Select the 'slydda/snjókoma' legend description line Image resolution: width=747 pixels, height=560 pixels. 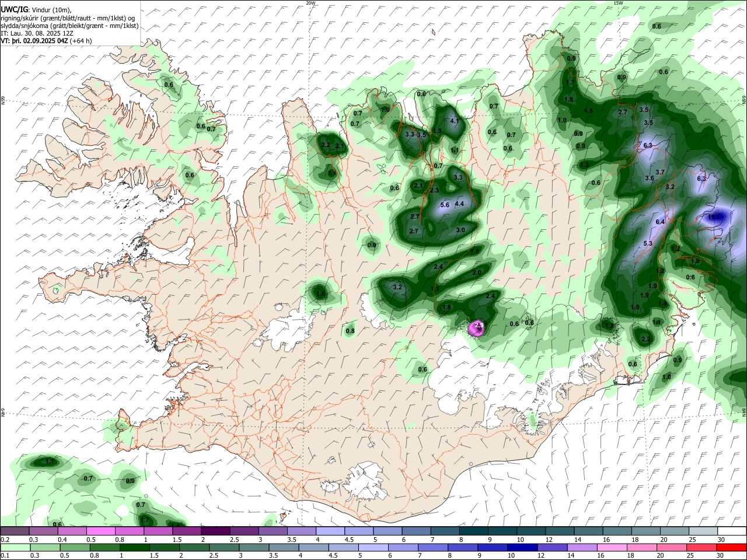click(70, 26)
